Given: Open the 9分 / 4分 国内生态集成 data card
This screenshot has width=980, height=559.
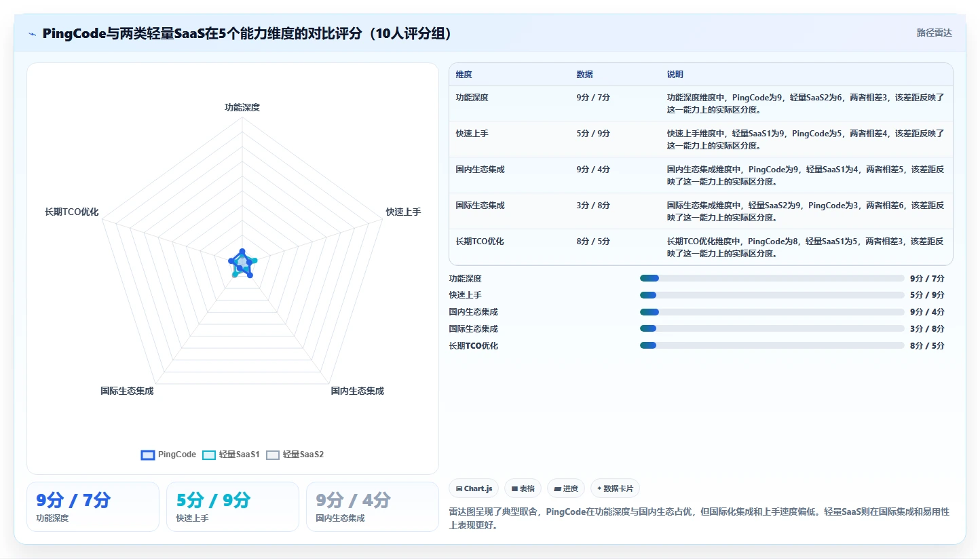Looking at the screenshot, I should click(x=373, y=507).
